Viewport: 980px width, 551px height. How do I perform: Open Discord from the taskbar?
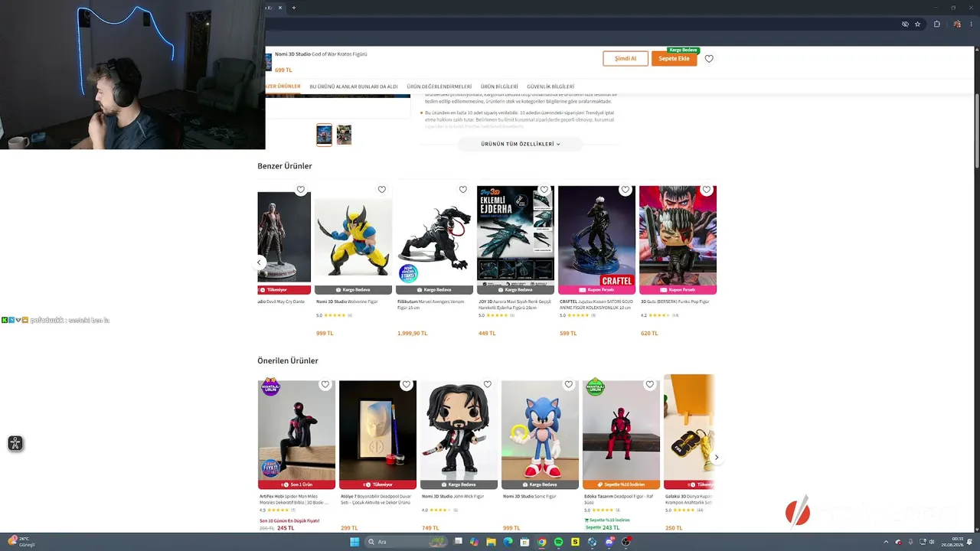[x=609, y=542]
